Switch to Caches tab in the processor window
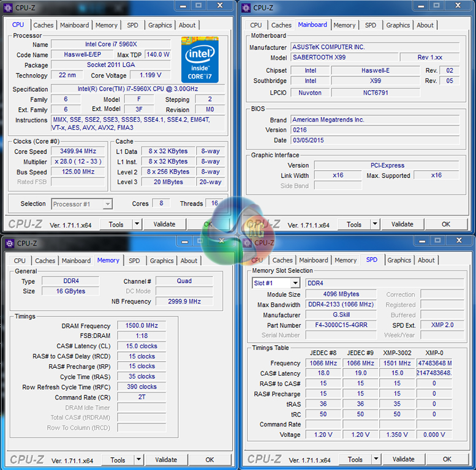 click(x=43, y=25)
